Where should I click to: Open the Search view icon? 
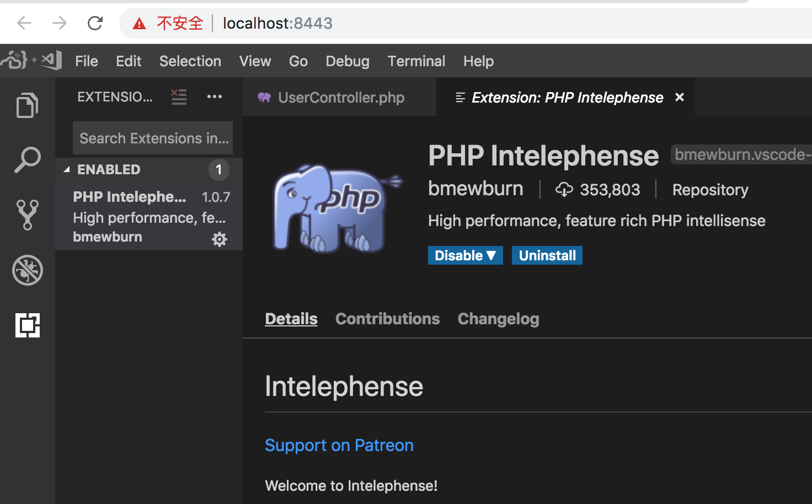28,160
